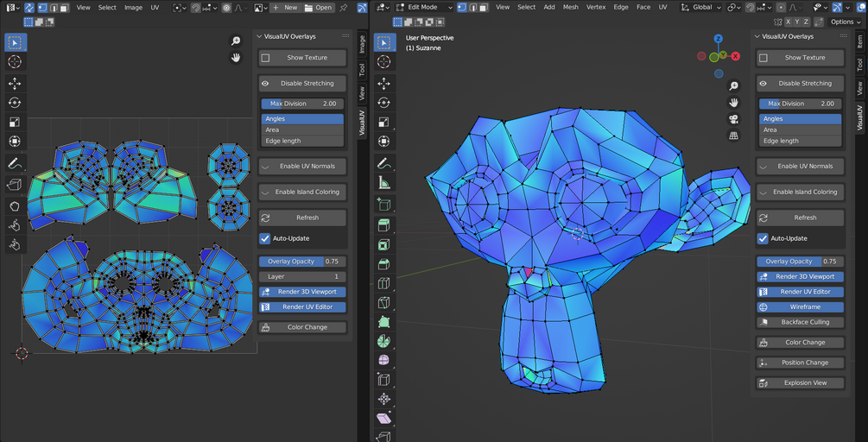The image size is (868, 442).
Task: Click the Wireframe button in the 3D Viewport panel
Action: tap(800, 306)
